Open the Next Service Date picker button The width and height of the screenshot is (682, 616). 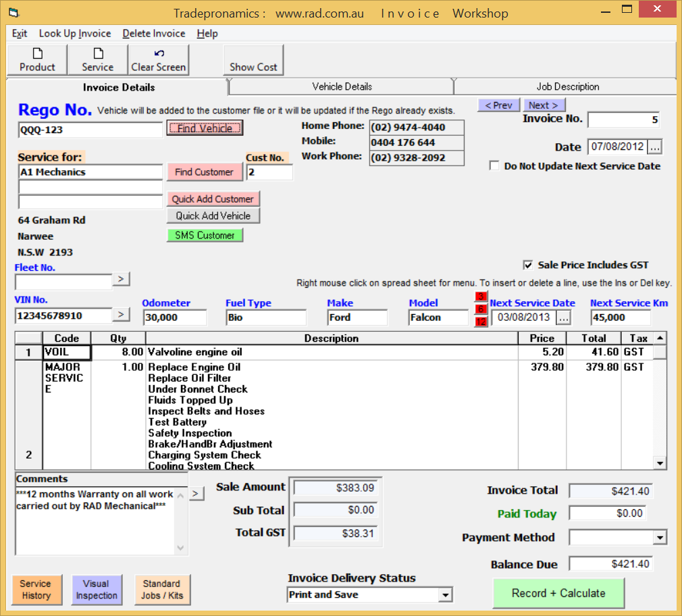click(x=564, y=317)
